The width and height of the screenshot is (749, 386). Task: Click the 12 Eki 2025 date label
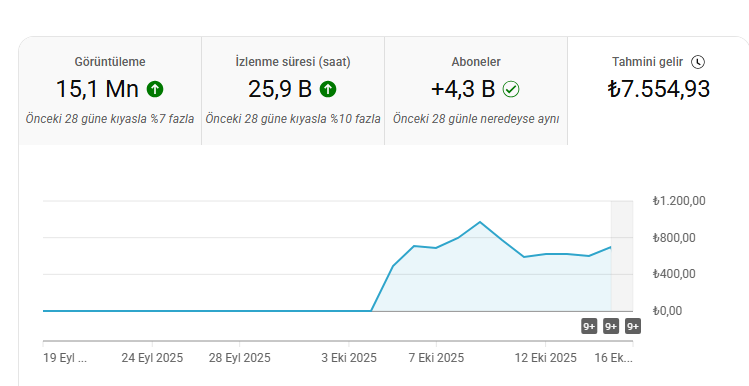coord(546,358)
